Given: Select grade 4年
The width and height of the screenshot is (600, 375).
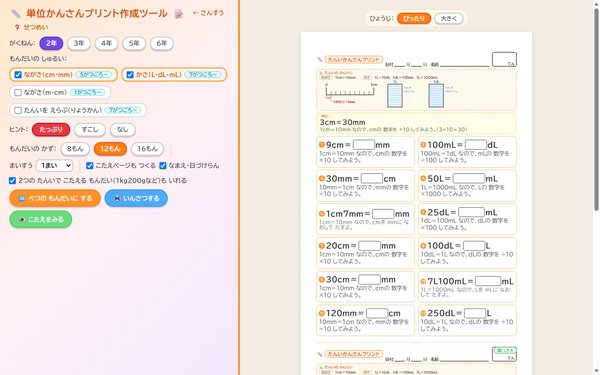Looking at the screenshot, I should point(106,43).
